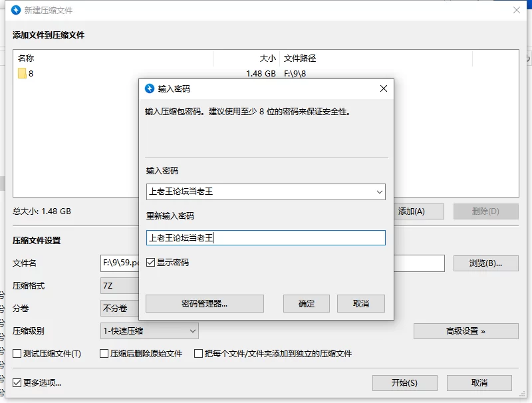Click the 压缩格式 label
The image size is (532, 403).
29,286
